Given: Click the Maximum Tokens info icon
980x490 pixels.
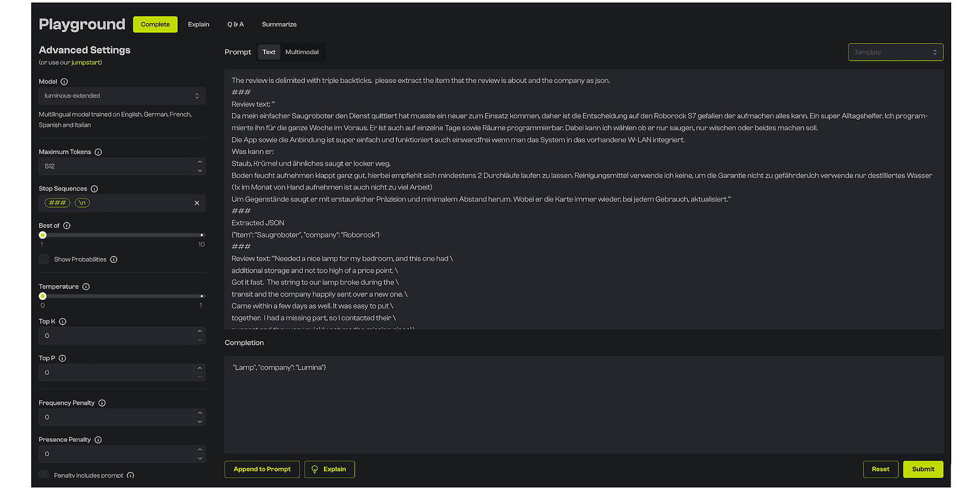Looking at the screenshot, I should pos(98,152).
